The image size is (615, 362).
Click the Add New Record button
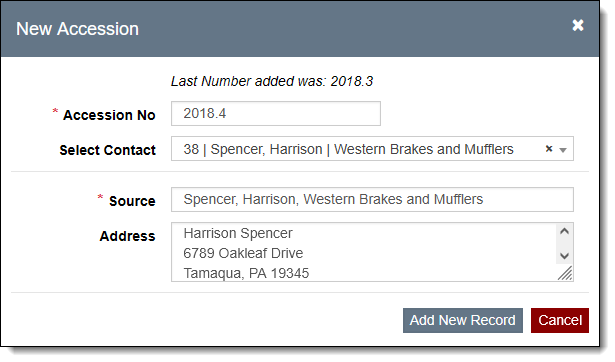(462, 320)
